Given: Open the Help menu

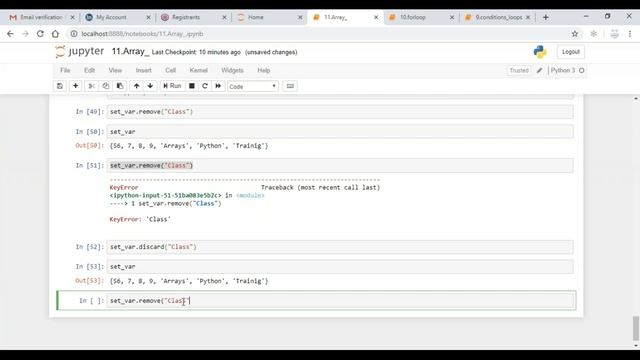Looking at the screenshot, I should pos(264,70).
